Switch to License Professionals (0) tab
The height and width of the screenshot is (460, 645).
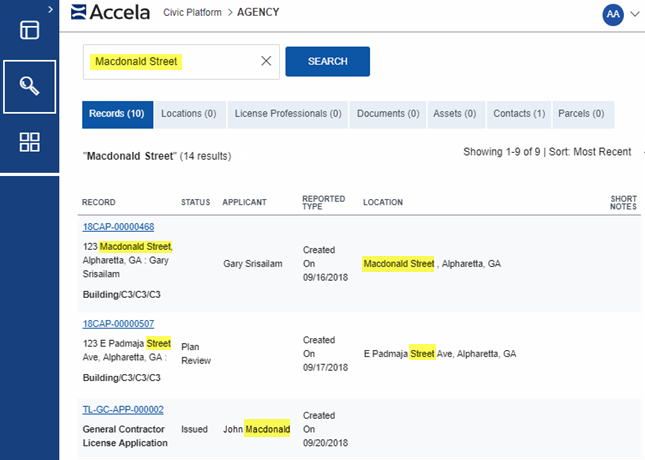pos(288,114)
